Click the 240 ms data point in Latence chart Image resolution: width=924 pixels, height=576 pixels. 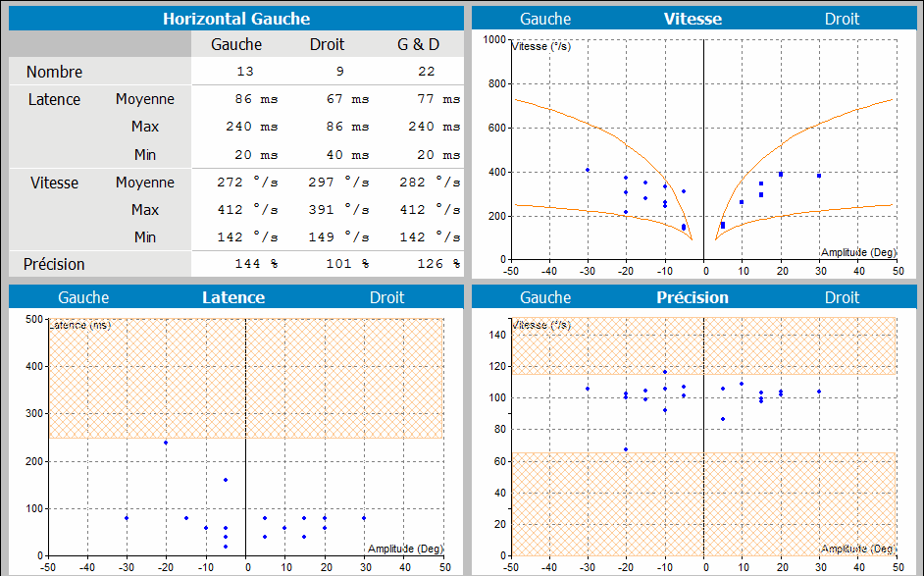point(166,443)
